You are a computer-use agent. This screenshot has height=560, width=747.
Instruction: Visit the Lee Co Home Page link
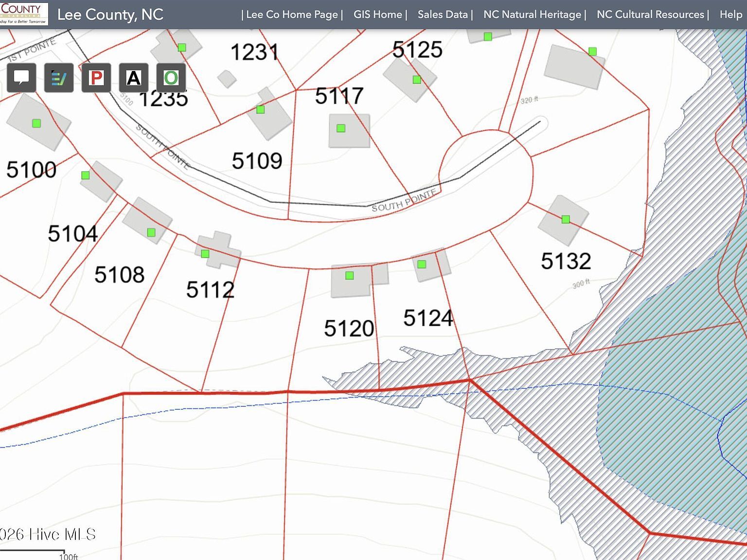(x=292, y=14)
